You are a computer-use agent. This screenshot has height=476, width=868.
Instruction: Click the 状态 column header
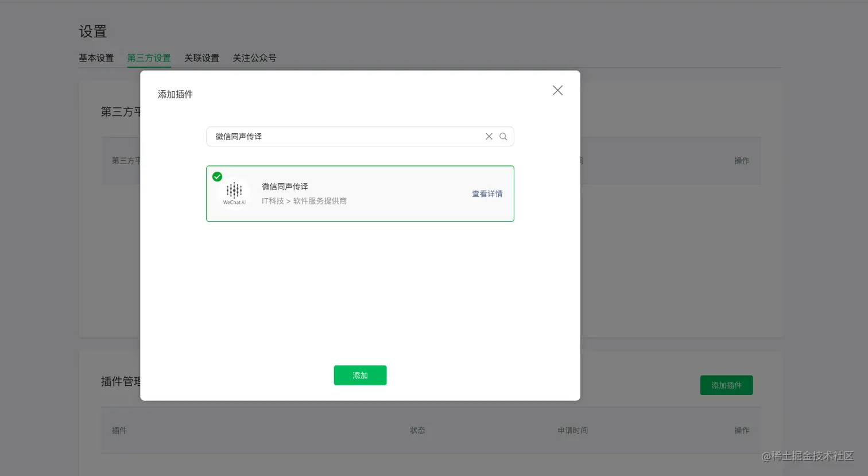point(417,431)
